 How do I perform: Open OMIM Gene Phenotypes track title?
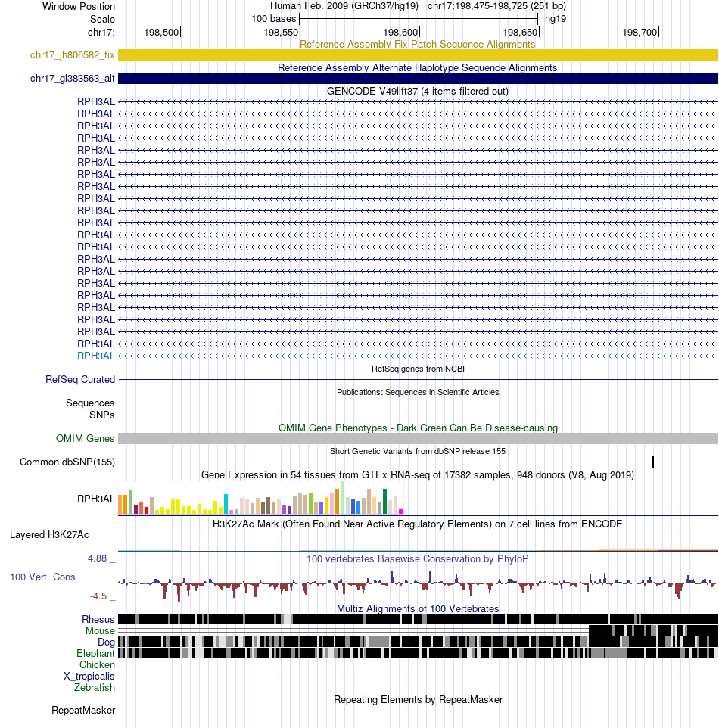click(x=418, y=428)
